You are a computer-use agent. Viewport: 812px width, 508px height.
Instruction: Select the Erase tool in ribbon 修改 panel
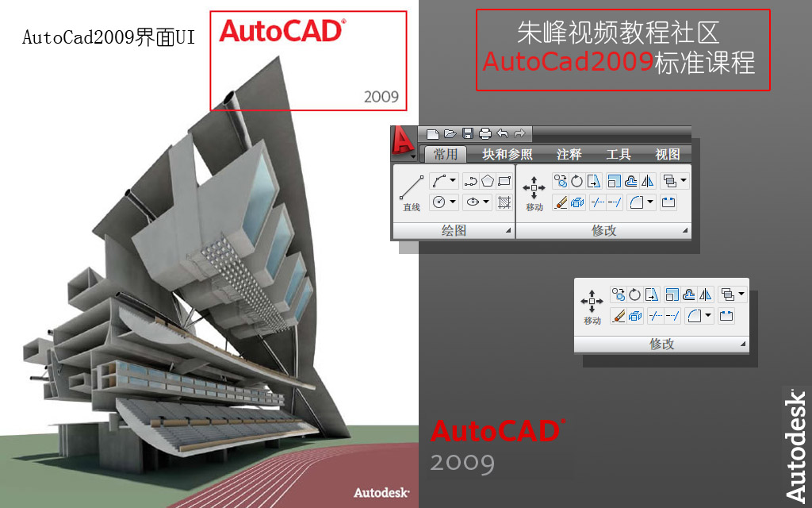561,202
